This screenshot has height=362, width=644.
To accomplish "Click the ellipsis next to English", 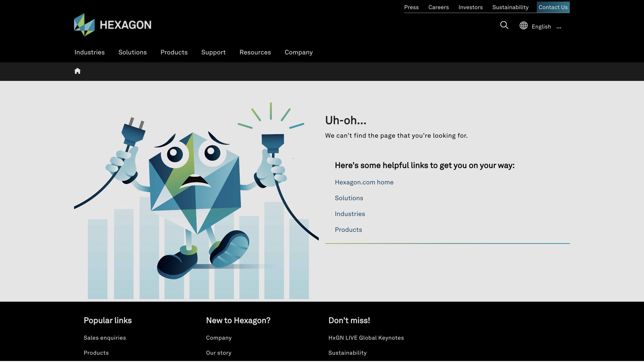I will 559,27.
